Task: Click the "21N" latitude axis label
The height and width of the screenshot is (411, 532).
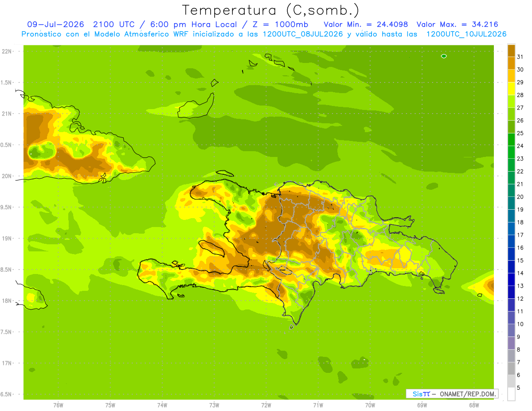Action: [x=6, y=114]
